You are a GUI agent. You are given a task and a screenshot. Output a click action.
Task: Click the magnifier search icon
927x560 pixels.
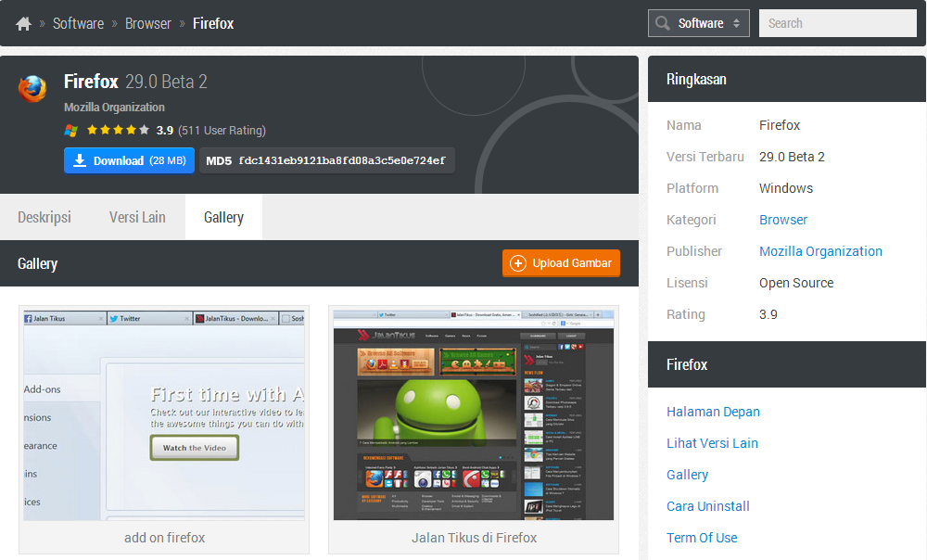pos(663,23)
